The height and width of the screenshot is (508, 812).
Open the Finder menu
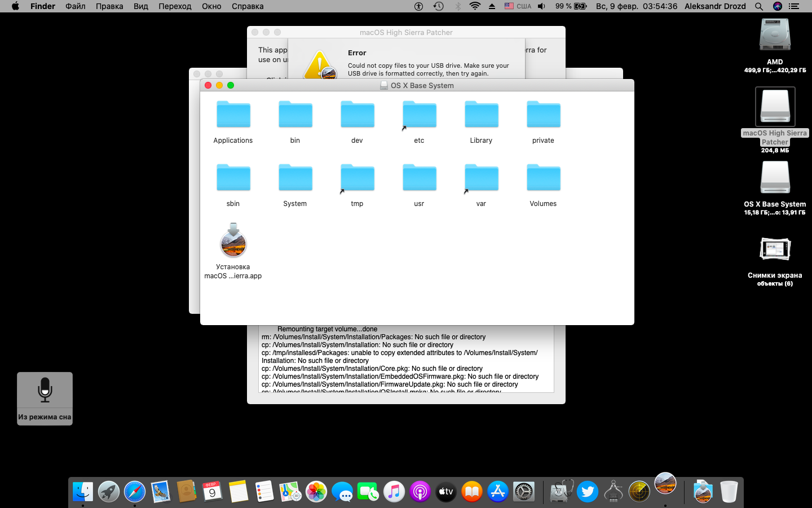43,6
